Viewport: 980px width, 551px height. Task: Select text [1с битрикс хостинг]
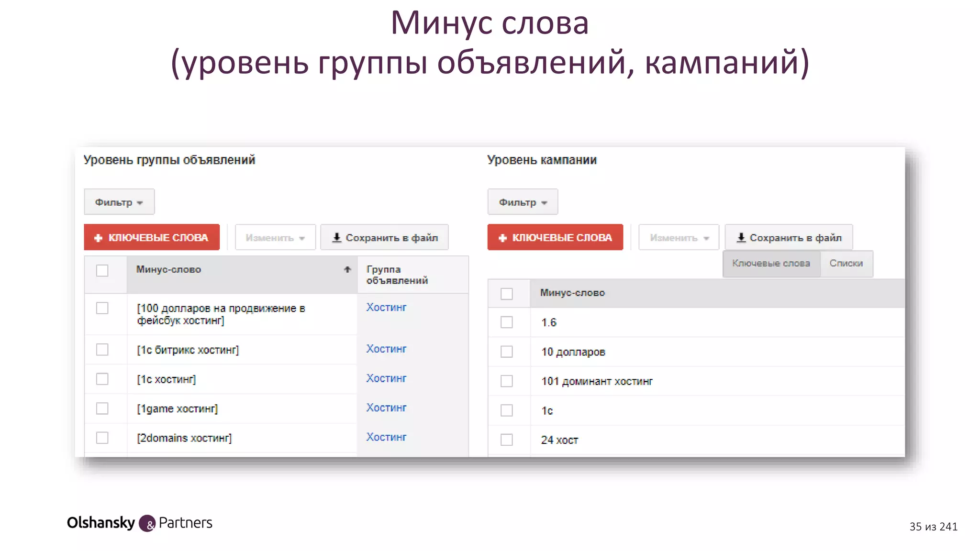[x=188, y=350]
